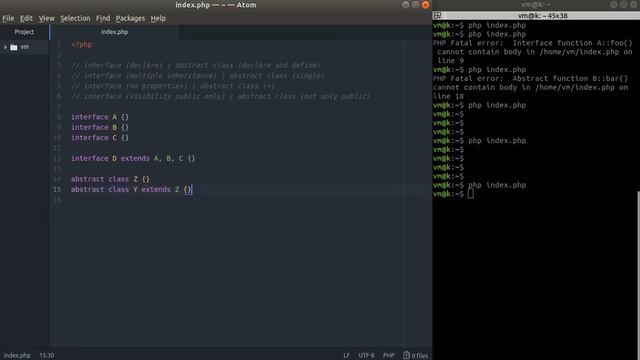Click 'interface B {}' on line 9

point(100,127)
